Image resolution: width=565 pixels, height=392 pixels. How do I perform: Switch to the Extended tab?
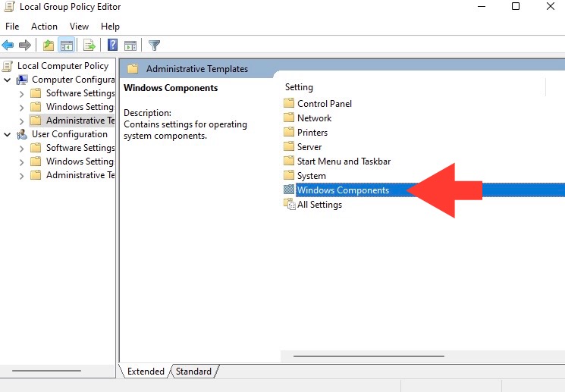(x=146, y=371)
